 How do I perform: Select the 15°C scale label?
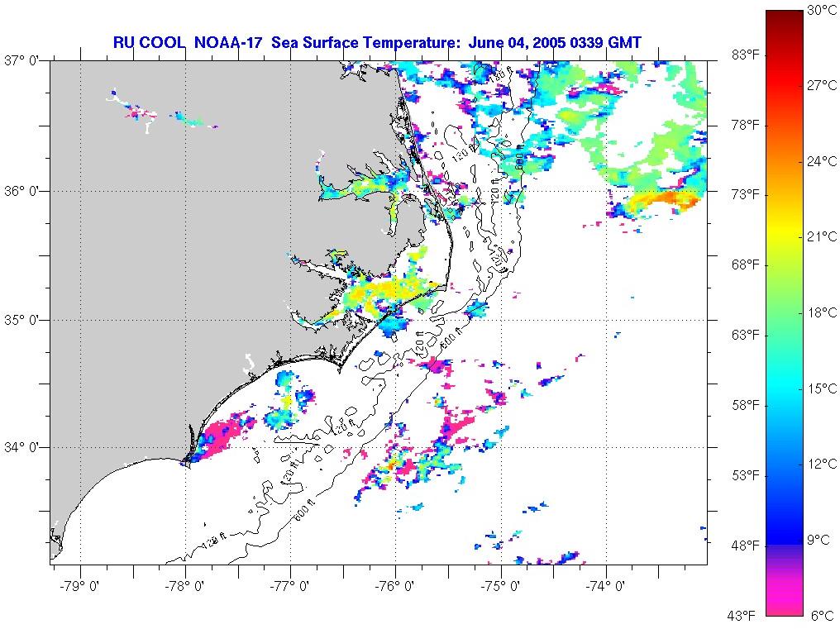(822, 388)
